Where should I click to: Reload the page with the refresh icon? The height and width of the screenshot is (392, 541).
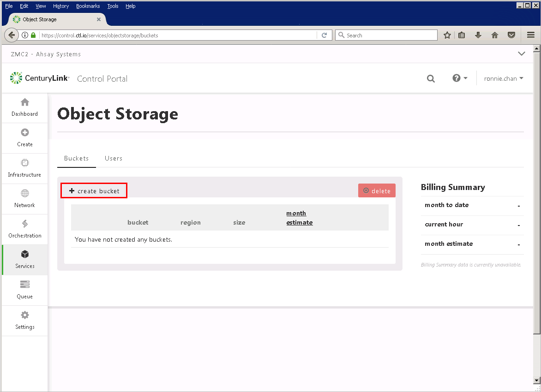point(325,35)
